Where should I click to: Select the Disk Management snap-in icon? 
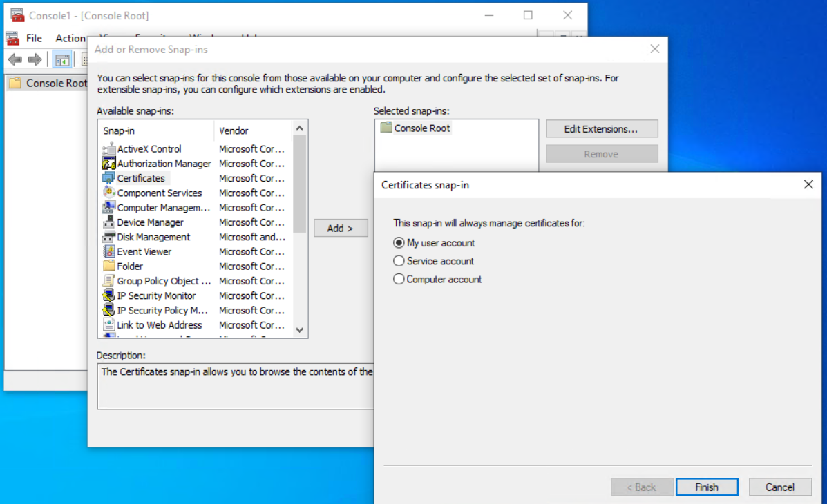tap(108, 237)
